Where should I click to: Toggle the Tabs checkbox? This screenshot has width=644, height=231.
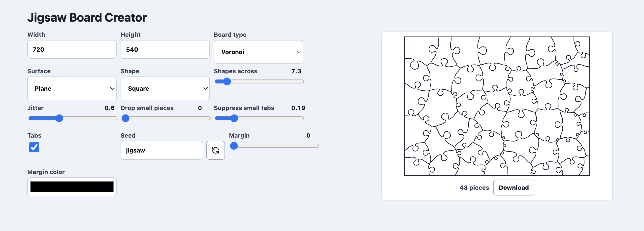[34, 147]
